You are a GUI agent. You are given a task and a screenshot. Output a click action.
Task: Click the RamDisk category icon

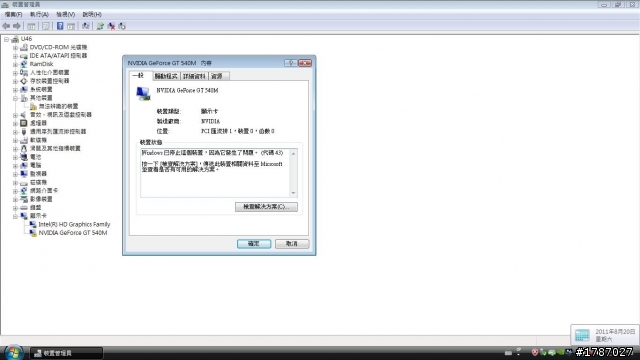(24, 64)
